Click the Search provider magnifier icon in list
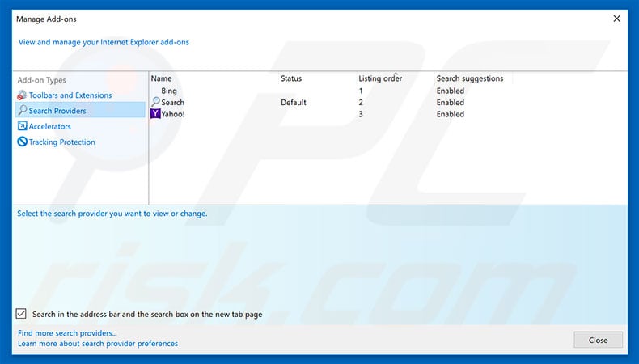This screenshot has width=639, height=364. 155,102
